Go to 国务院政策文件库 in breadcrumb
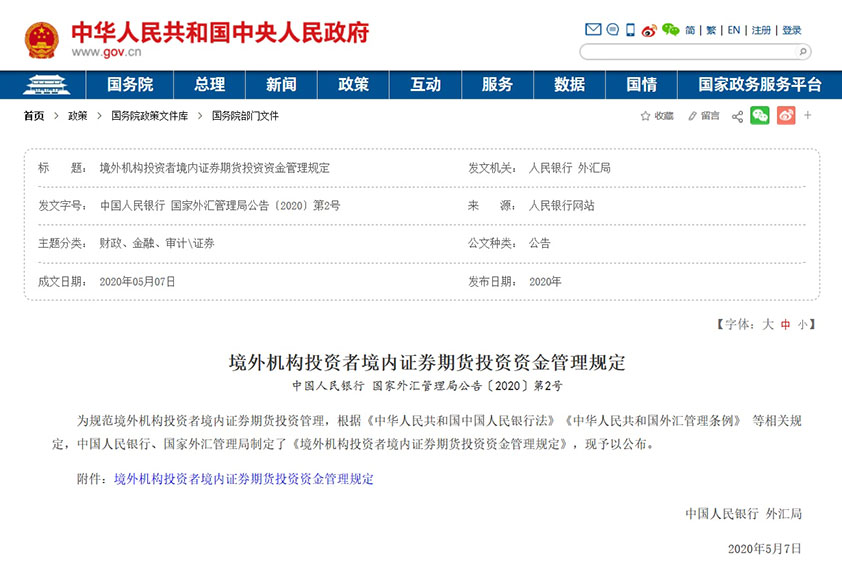 tap(149, 116)
